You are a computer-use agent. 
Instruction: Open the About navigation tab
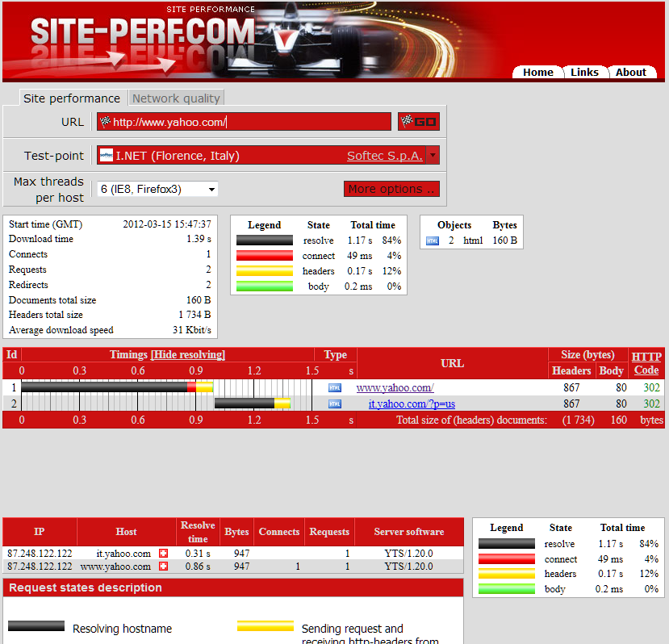(x=631, y=72)
